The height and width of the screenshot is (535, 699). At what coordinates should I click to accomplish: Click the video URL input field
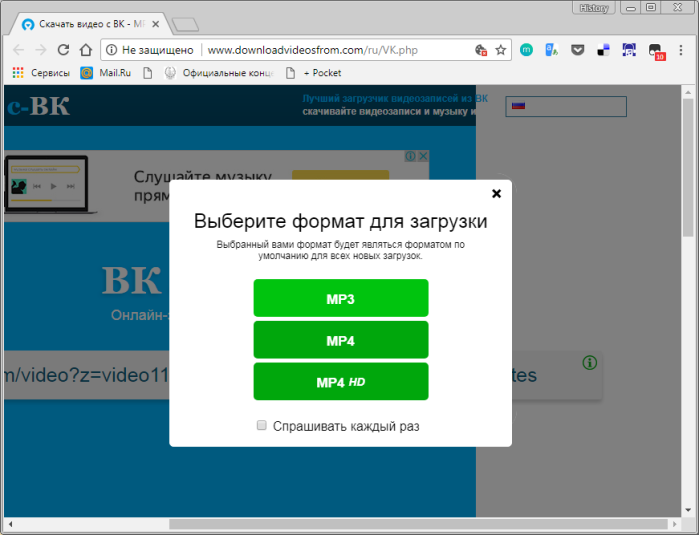(303, 375)
